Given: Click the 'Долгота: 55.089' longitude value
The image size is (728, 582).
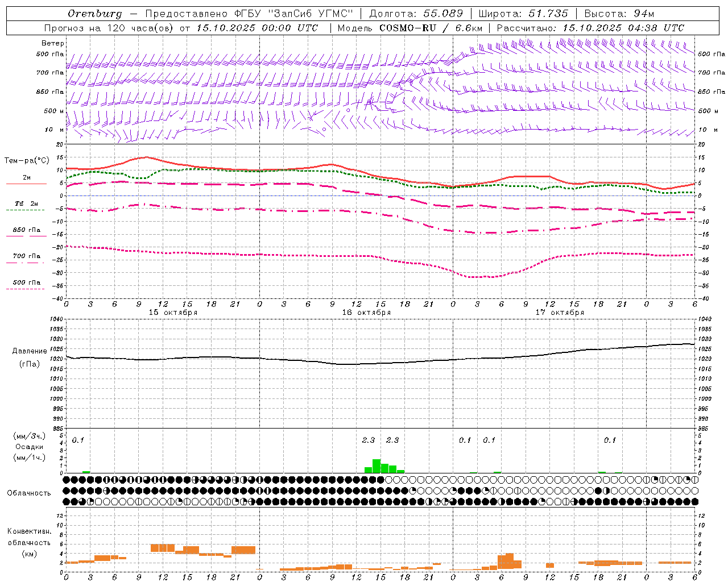Looking at the screenshot, I should [x=416, y=14].
